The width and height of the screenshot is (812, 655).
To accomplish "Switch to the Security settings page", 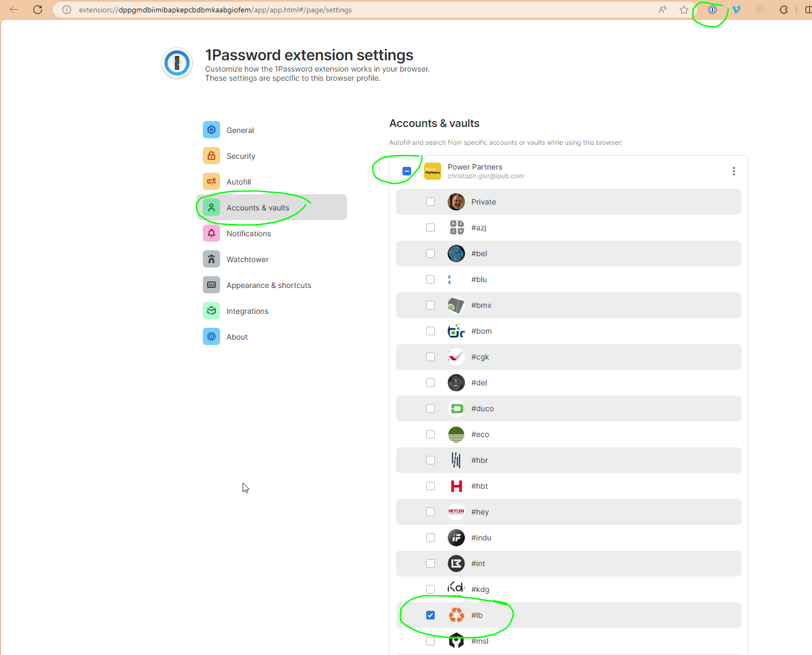I will click(272, 156).
